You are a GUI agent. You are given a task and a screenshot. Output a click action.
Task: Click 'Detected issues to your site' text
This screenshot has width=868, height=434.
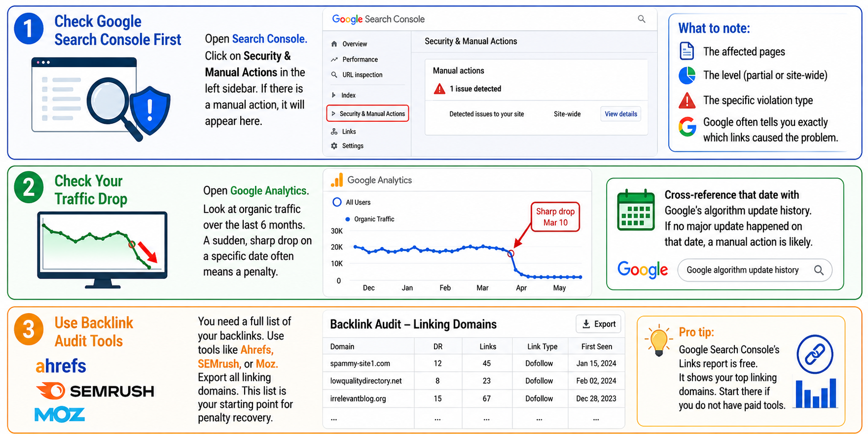coord(487,114)
